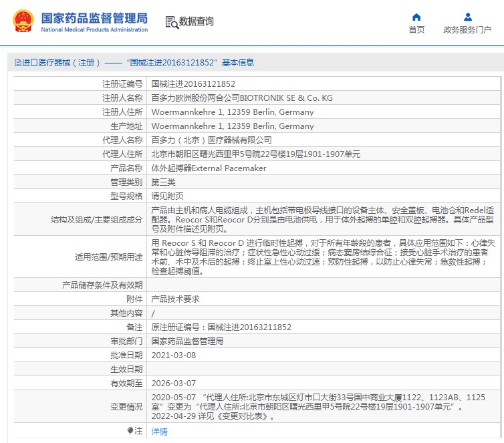Viewport: 504px width, 443px height.
Task: Click the National Medical Products Administration emblem logo
Action: click(x=22, y=22)
